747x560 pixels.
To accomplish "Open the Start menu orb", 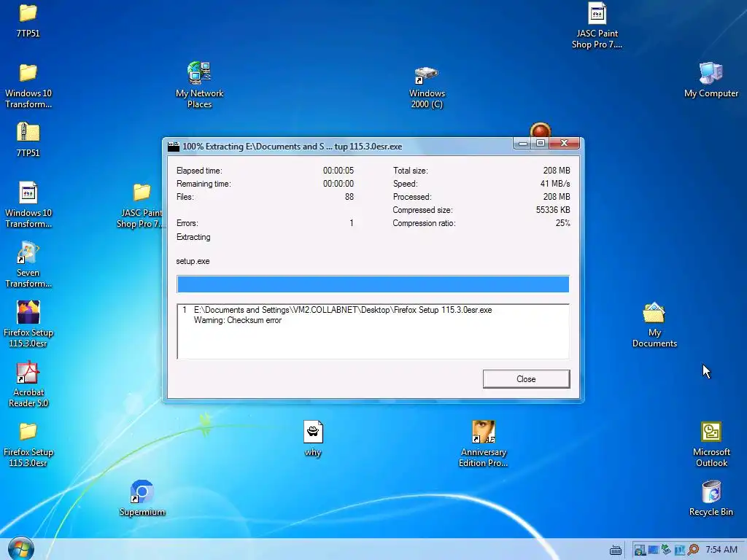I will [21, 548].
